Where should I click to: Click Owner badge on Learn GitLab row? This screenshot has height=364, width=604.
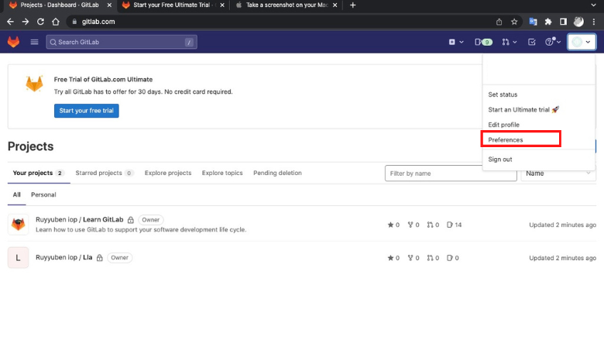tap(151, 219)
